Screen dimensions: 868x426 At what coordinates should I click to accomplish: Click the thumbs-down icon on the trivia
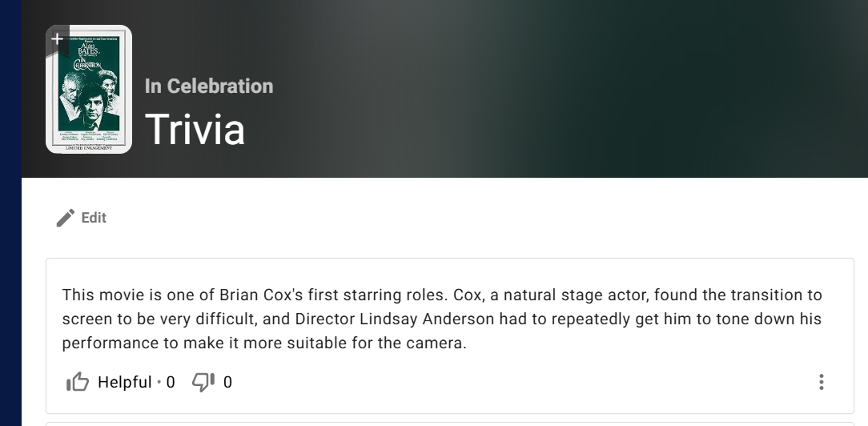[203, 382]
